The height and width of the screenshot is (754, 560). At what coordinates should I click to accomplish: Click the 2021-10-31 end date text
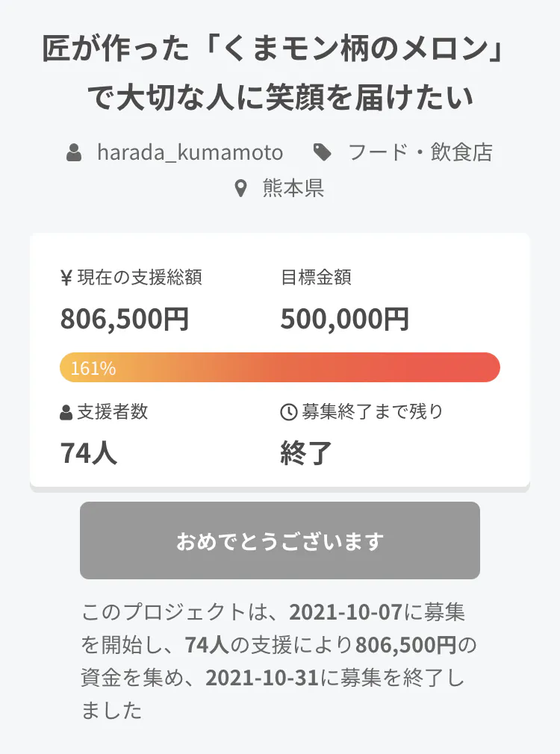click(x=261, y=678)
